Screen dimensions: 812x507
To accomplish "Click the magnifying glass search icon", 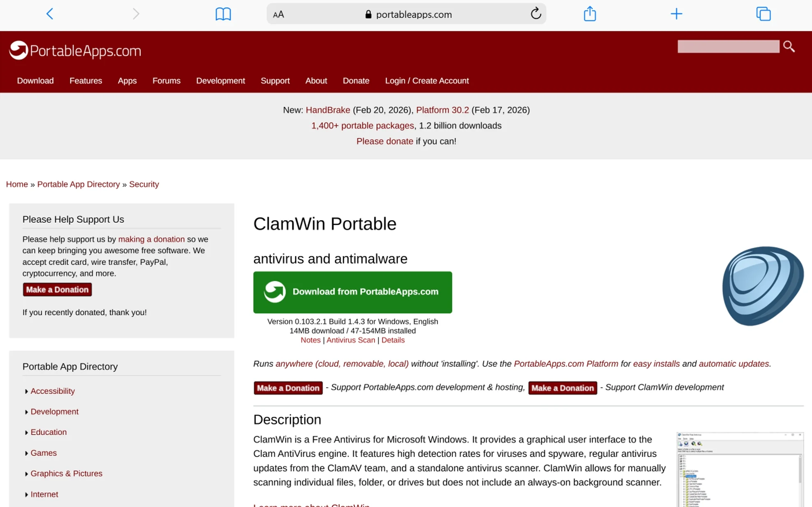I will pyautogui.click(x=789, y=47).
